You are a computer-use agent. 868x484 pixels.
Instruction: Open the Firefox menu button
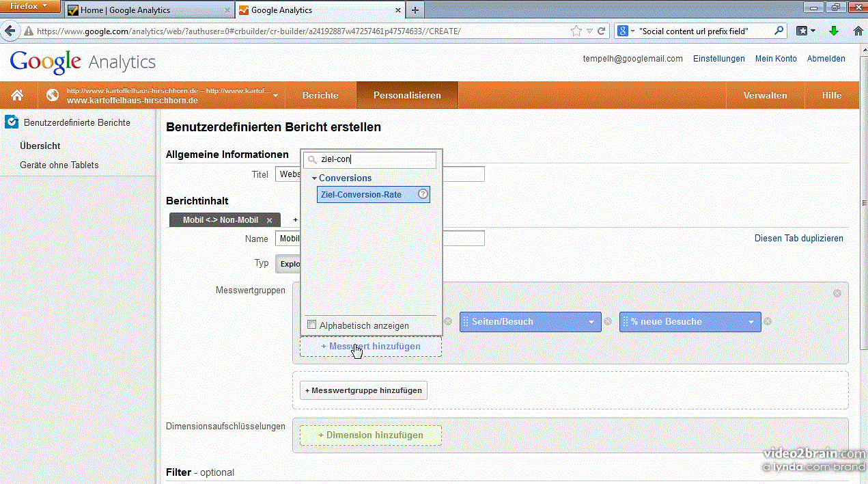(29, 6)
